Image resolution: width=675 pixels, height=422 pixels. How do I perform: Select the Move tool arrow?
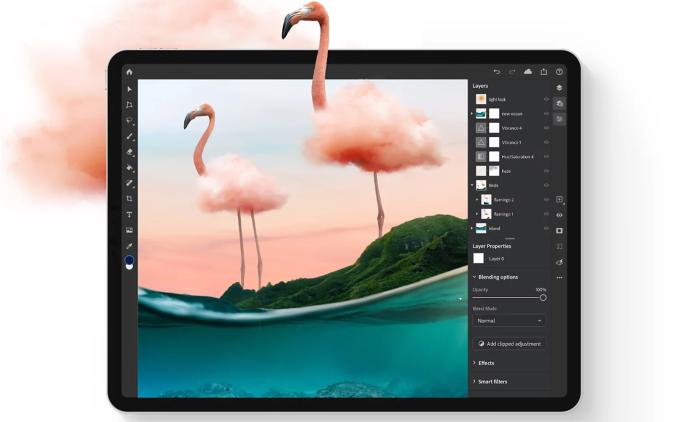tap(129, 89)
